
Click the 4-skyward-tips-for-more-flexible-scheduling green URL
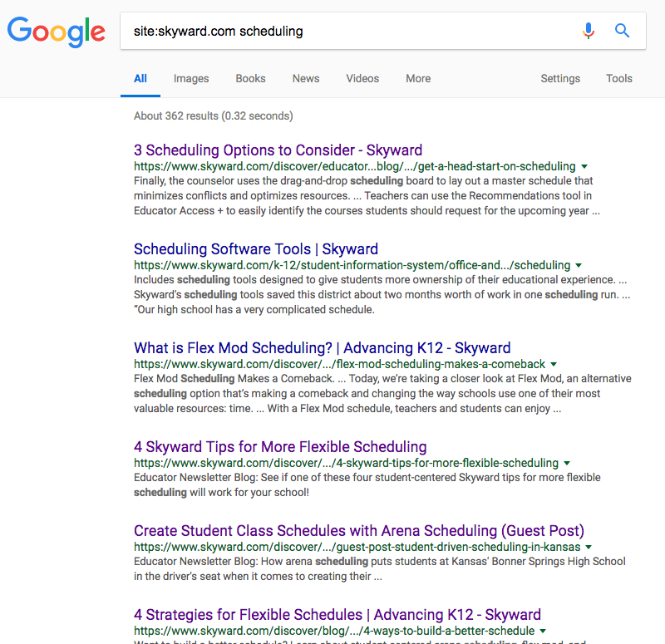click(x=346, y=463)
